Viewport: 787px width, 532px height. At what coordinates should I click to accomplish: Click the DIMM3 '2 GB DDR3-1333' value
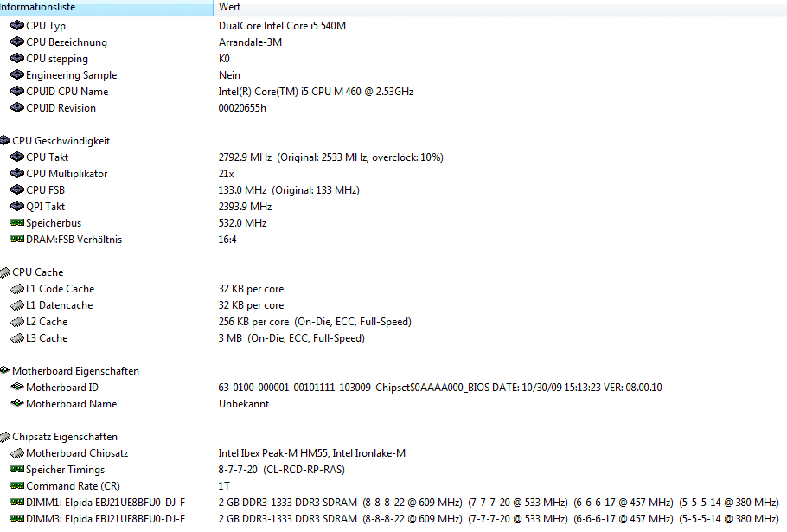click(498, 519)
